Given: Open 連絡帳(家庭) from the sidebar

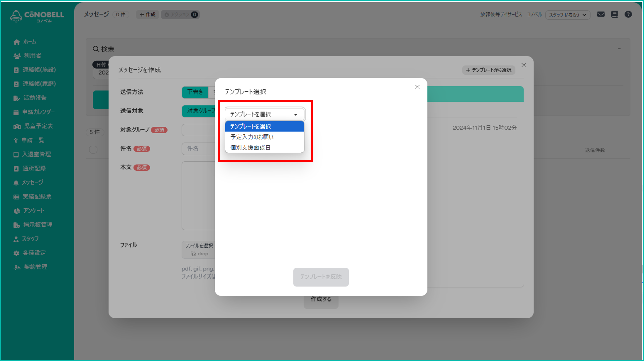Looking at the screenshot, I should 35,84.
